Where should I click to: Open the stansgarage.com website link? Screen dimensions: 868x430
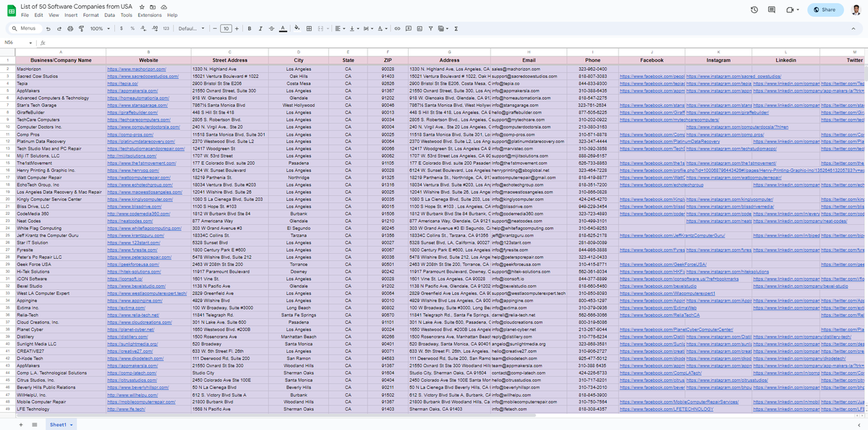click(x=134, y=105)
